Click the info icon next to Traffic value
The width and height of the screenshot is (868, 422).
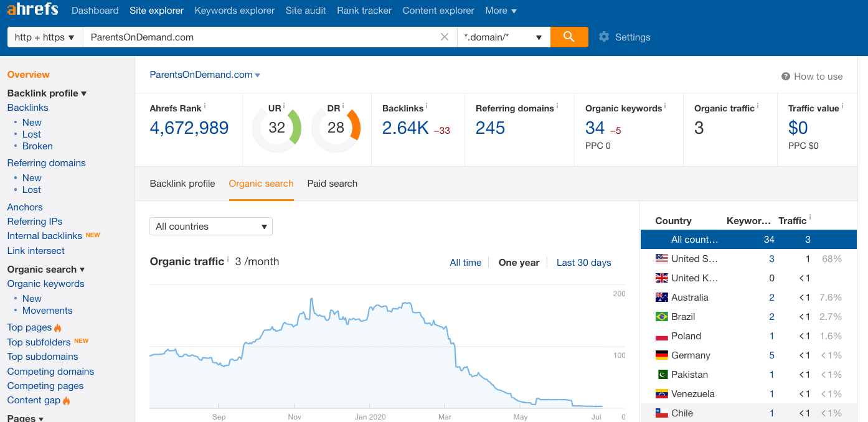pyautogui.click(x=842, y=106)
